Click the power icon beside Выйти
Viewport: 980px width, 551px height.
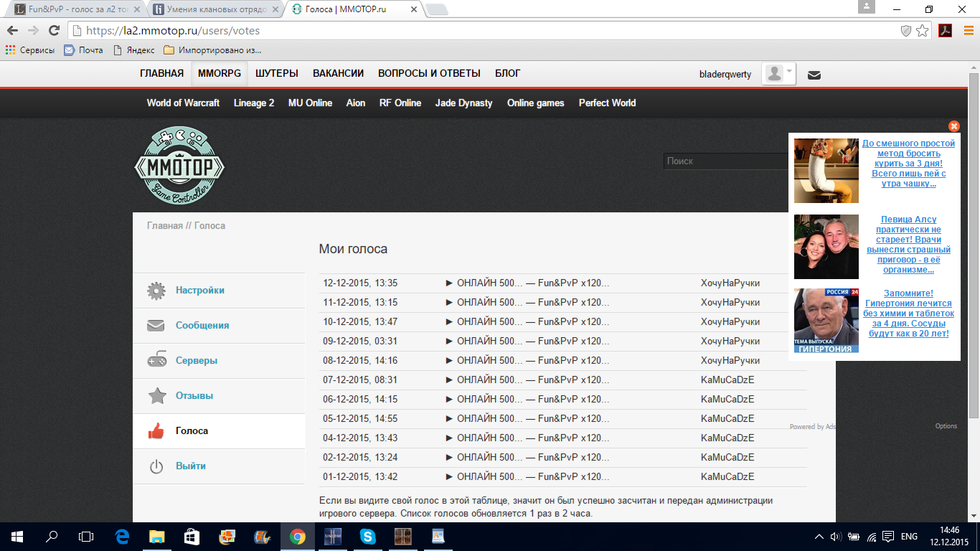pyautogui.click(x=156, y=466)
